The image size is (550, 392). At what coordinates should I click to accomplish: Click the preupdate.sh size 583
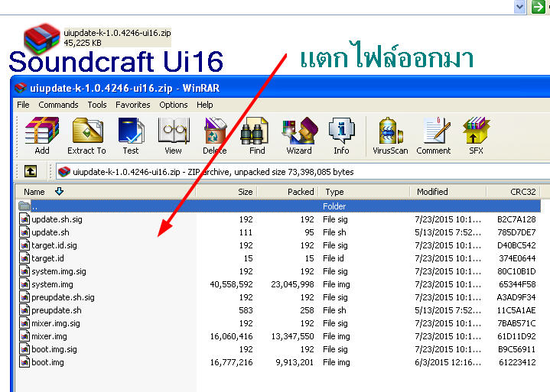[246, 310]
